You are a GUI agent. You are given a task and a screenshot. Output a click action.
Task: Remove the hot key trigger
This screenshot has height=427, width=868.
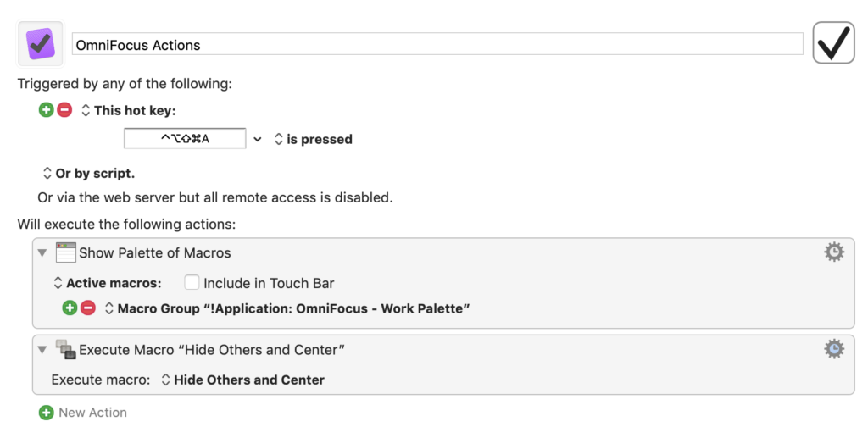pyautogui.click(x=64, y=110)
